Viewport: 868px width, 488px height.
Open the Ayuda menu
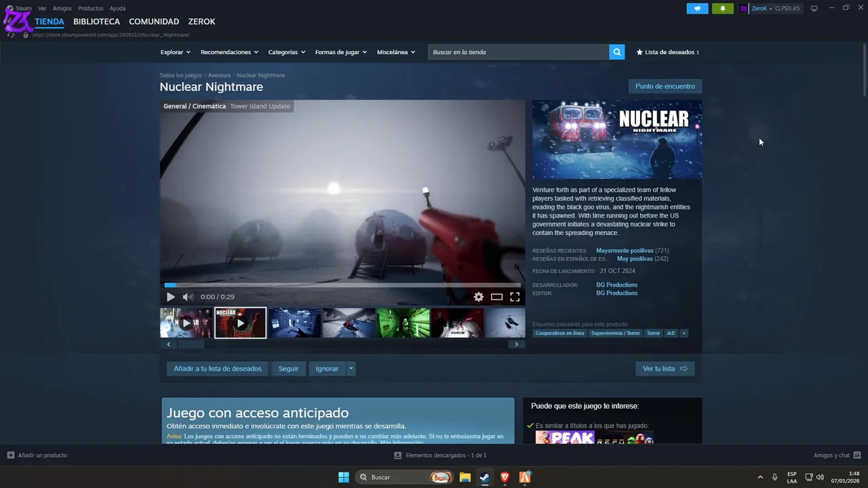[117, 8]
